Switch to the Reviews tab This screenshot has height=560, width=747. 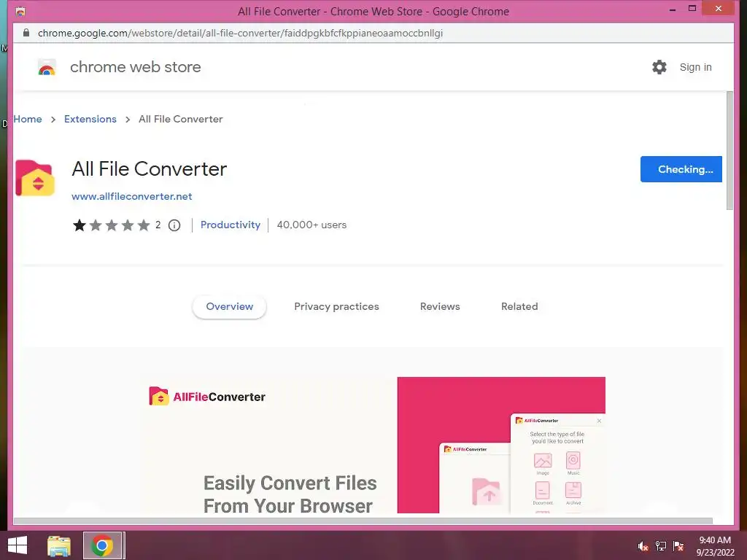coord(440,306)
